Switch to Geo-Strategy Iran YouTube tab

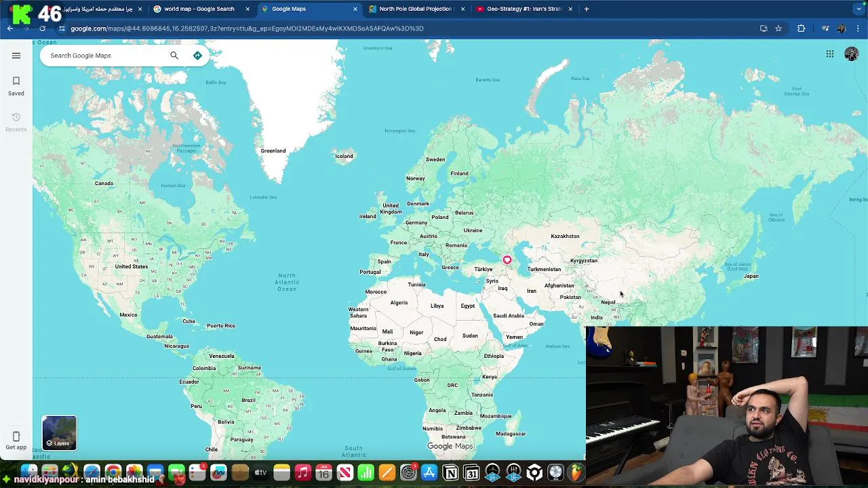pyautogui.click(x=524, y=9)
